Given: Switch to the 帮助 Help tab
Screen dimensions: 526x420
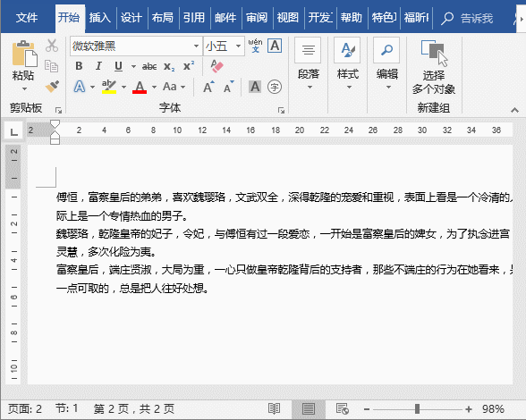Looking at the screenshot, I should (352, 18).
